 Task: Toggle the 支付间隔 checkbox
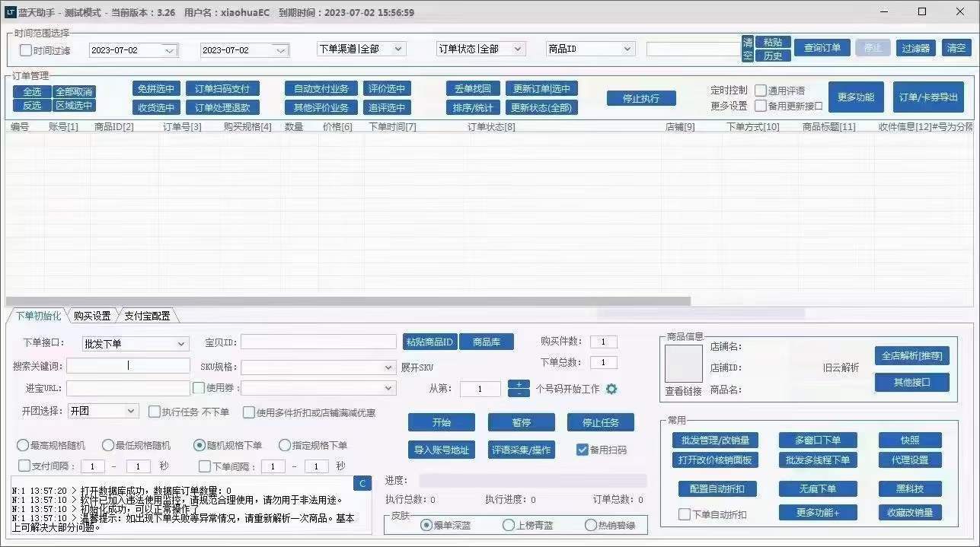click(24, 466)
